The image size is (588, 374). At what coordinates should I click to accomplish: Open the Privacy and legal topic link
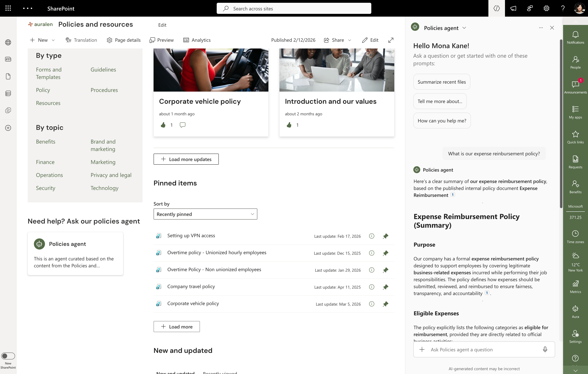click(x=111, y=175)
